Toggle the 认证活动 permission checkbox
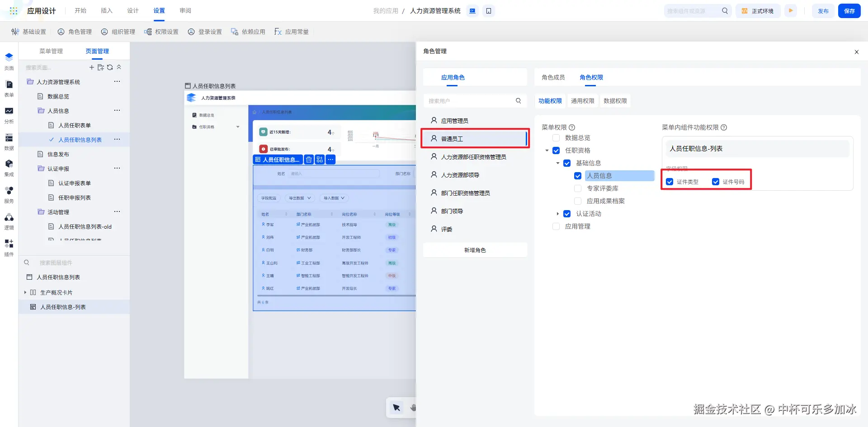 (567, 214)
